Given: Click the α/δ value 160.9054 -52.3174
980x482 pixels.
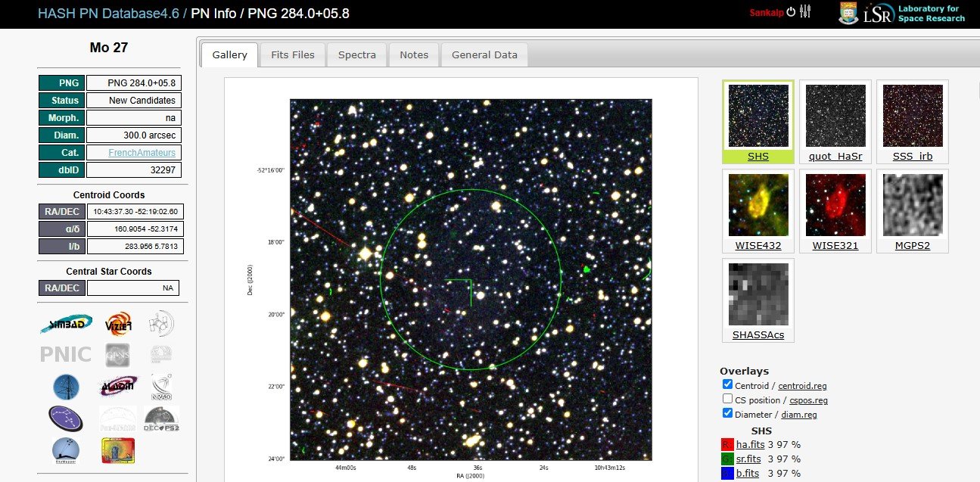Looking at the screenshot, I should (x=135, y=229).
